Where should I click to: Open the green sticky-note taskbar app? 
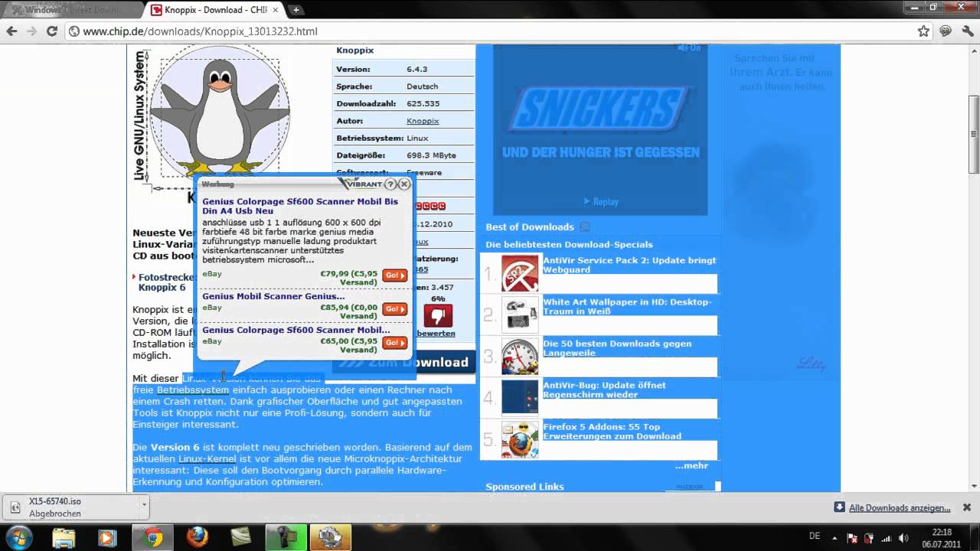241,537
